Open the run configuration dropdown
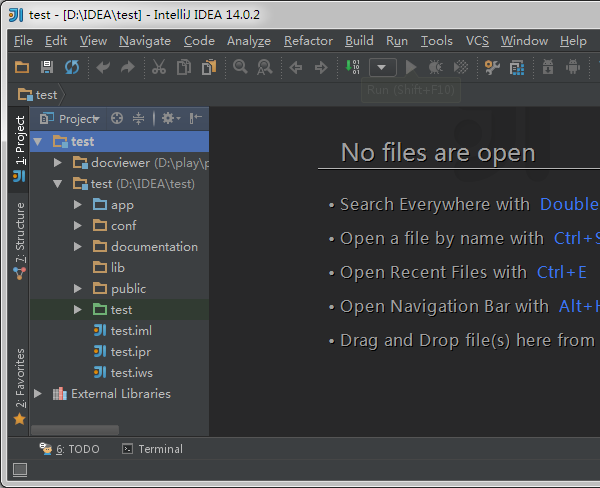 [x=382, y=67]
